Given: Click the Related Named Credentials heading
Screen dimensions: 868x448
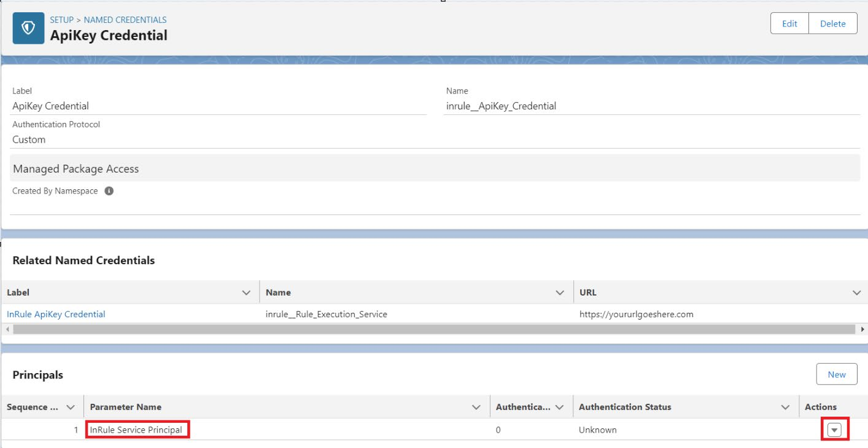Looking at the screenshot, I should coord(83,261).
